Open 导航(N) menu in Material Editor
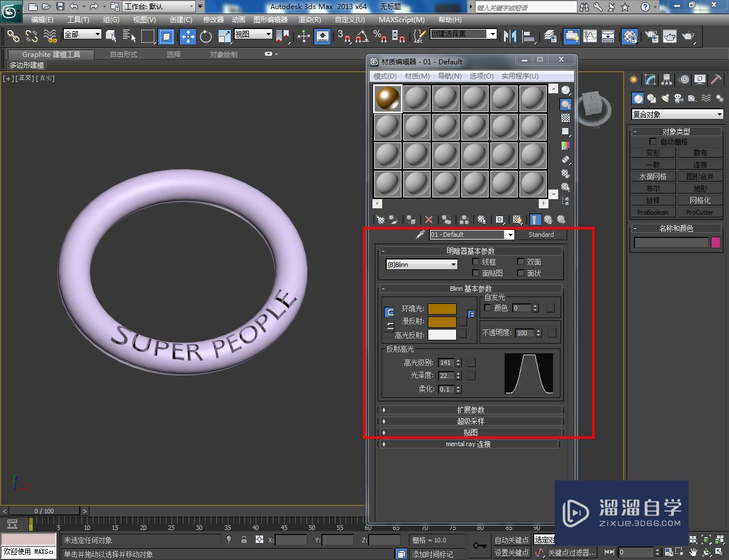Screen dimensions: 729x560 [x=449, y=76]
